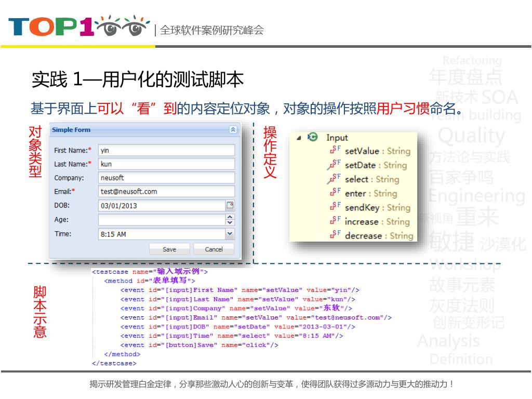Screen dimensions: 532x399
Task: Increase Age with the spinner up arrow
Action: tap(230, 217)
